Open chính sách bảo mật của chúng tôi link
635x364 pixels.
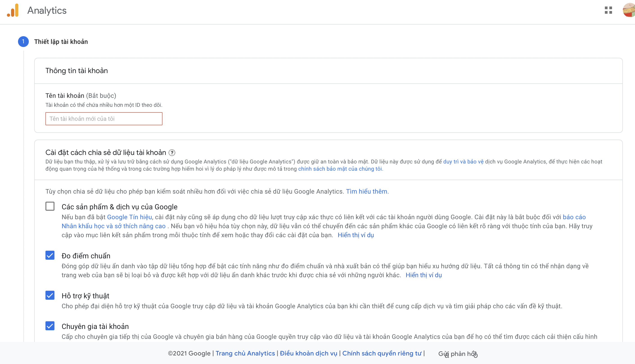tap(340, 169)
